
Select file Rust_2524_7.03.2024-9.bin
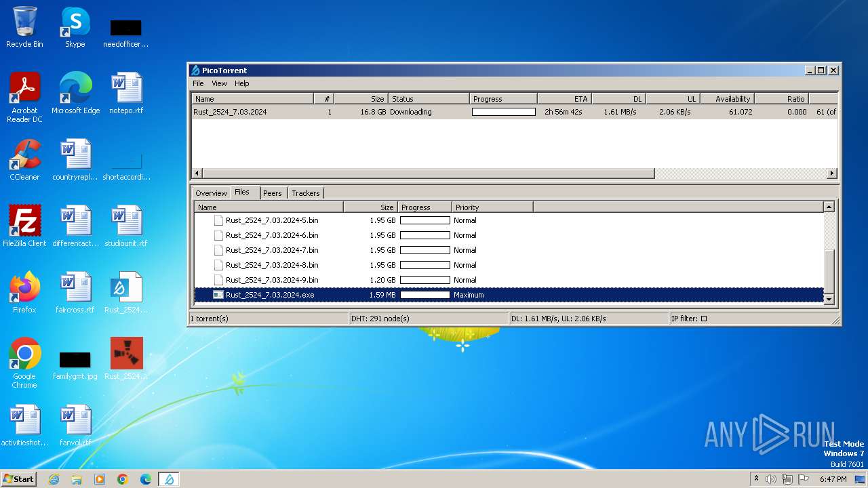[272, 280]
